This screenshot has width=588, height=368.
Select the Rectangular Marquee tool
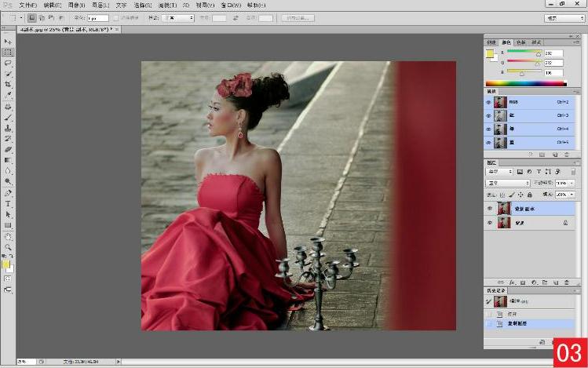(x=8, y=53)
